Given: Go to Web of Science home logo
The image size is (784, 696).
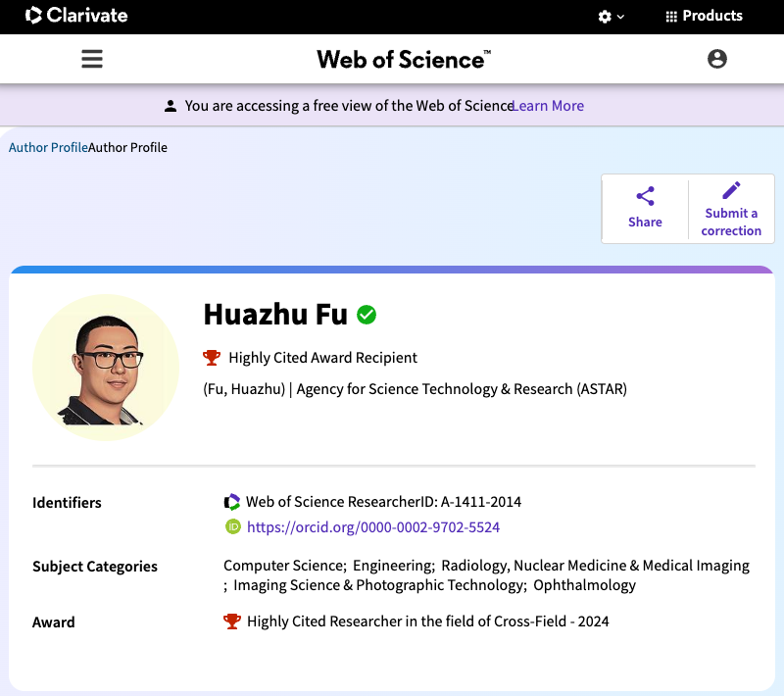Looking at the screenshot, I should pos(404,60).
